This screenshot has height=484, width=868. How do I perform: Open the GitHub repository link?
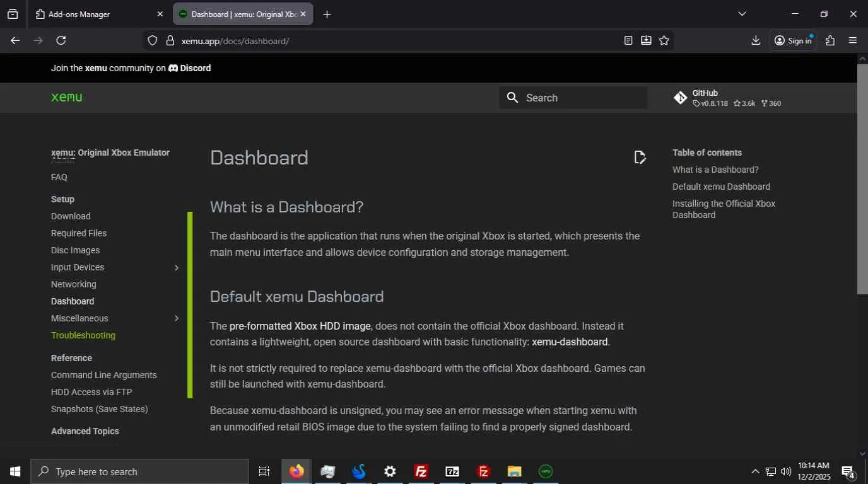(x=727, y=98)
